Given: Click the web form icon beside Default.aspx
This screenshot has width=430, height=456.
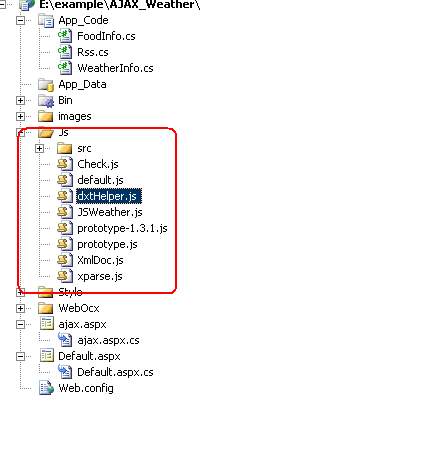Looking at the screenshot, I should [47, 356].
